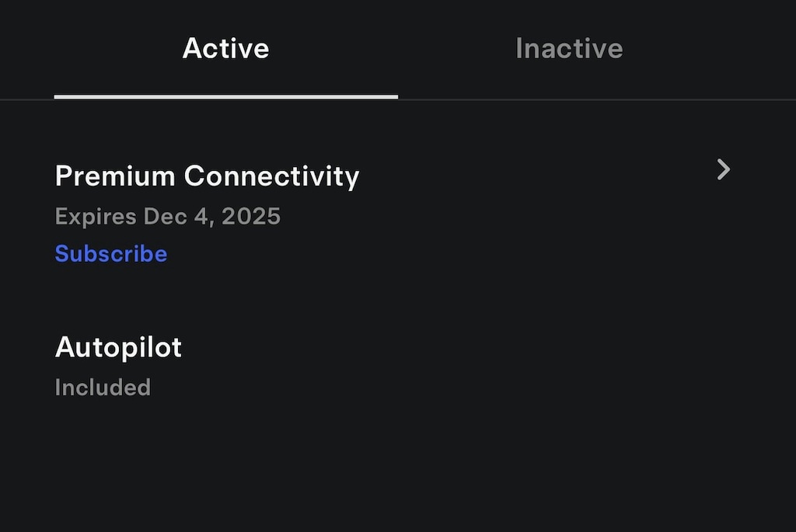Tap the white underline beneath Active tab
This screenshot has width=796, height=532.
click(x=225, y=97)
